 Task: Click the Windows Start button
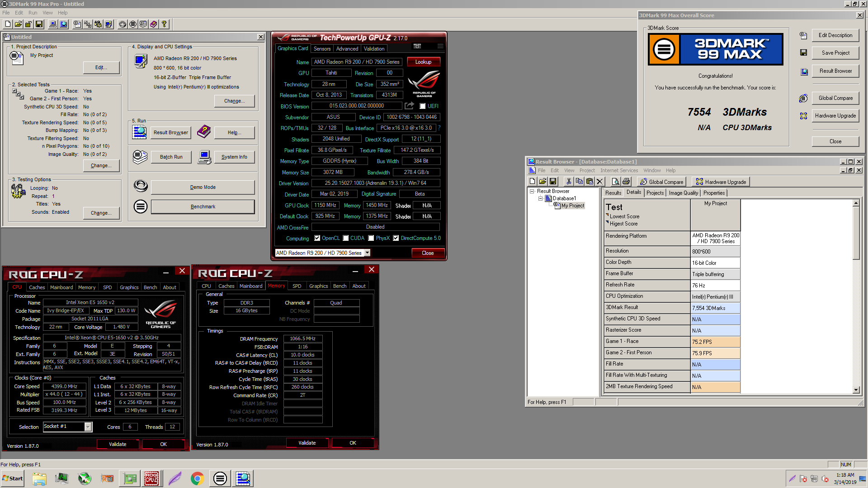point(13,479)
